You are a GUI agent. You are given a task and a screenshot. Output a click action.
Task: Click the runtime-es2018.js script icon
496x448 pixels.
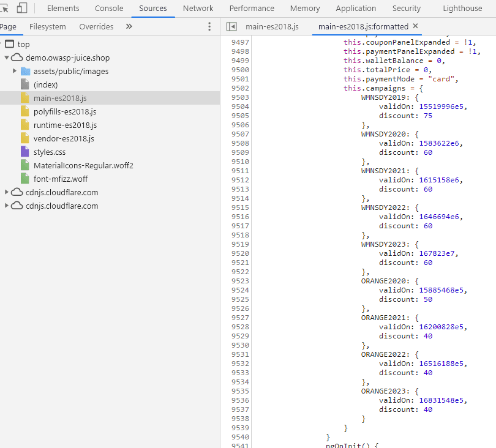[24, 125]
